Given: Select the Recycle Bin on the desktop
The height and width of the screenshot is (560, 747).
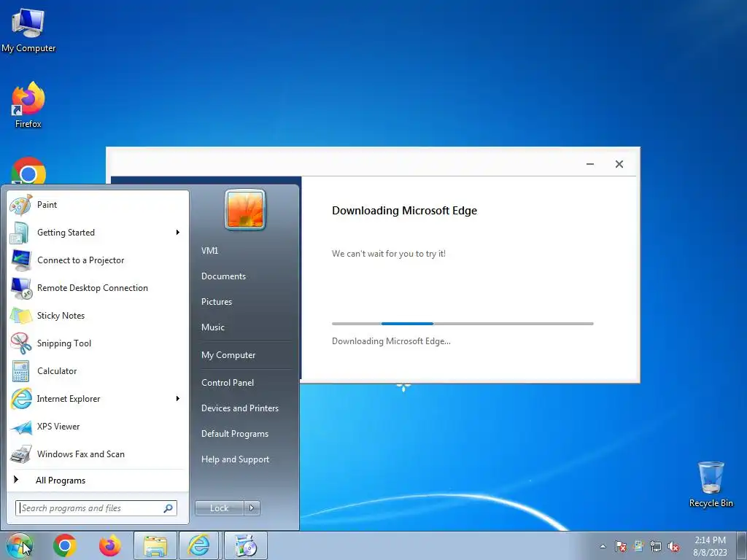Looking at the screenshot, I should 711,484.
